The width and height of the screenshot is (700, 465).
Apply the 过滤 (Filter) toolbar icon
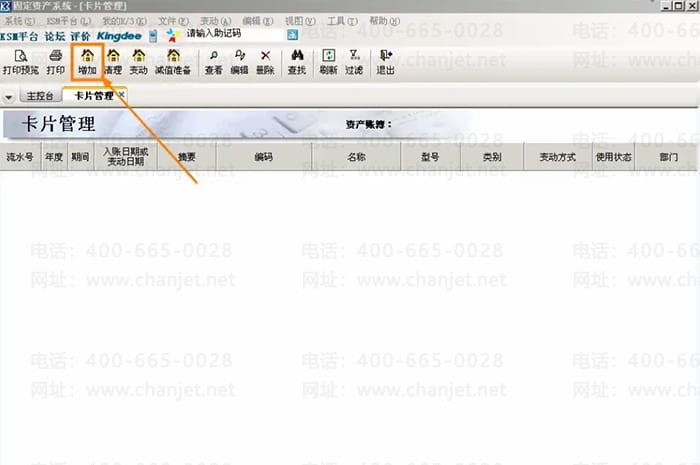[355, 57]
